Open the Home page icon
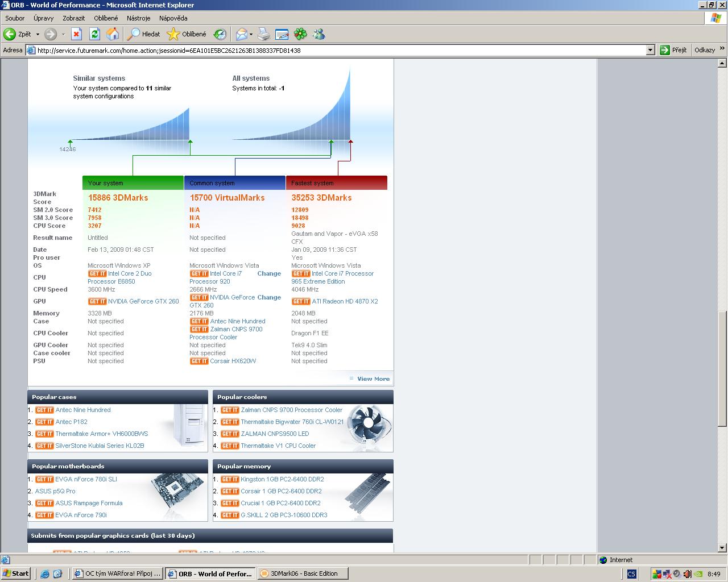This screenshot has width=728, height=582. (x=113, y=34)
